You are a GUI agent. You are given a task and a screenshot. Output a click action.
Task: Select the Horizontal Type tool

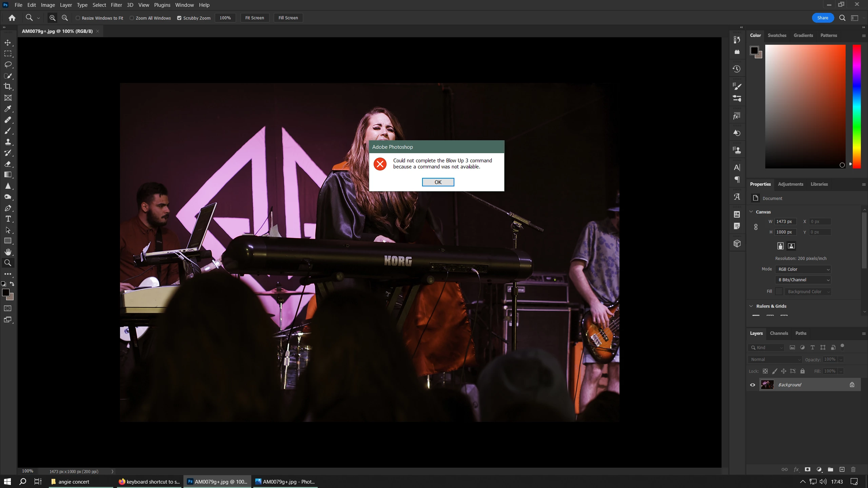[x=8, y=219]
